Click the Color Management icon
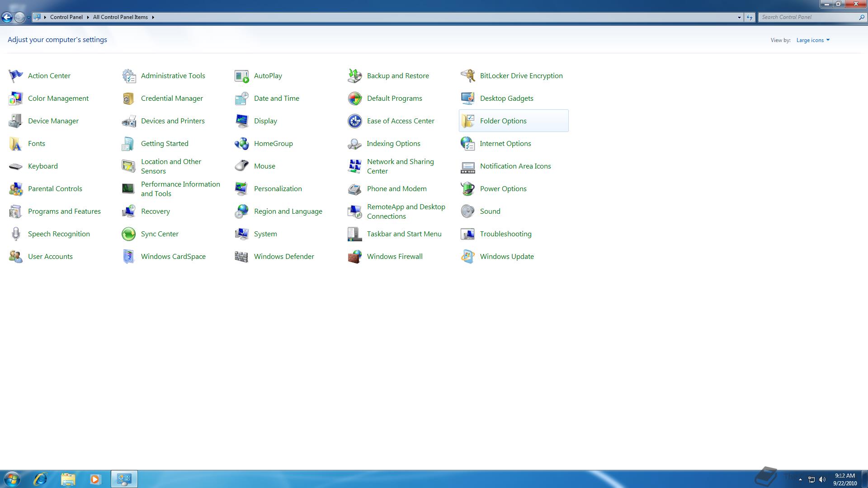The width and height of the screenshot is (868, 488). tap(16, 98)
